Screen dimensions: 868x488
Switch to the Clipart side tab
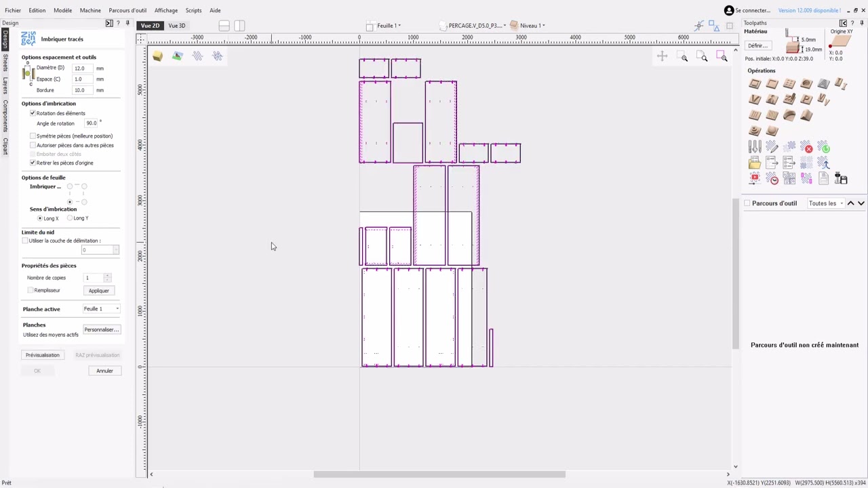5,146
